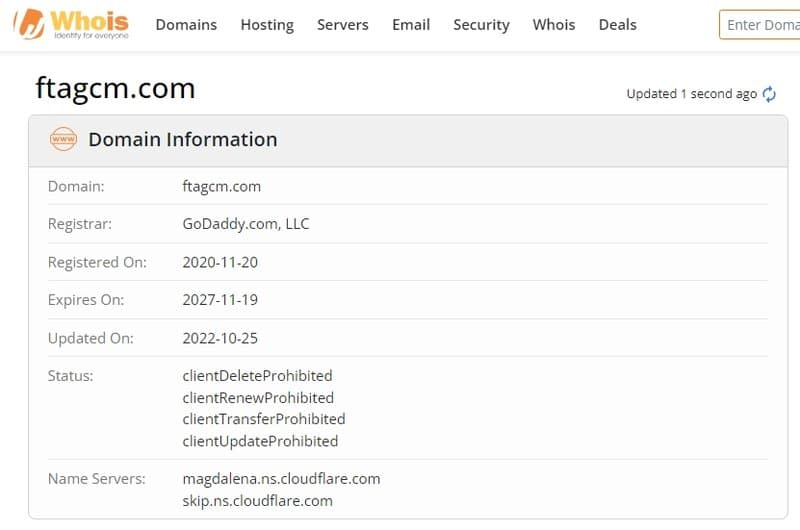
Task: Select Email in the navigation bar
Action: (411, 25)
